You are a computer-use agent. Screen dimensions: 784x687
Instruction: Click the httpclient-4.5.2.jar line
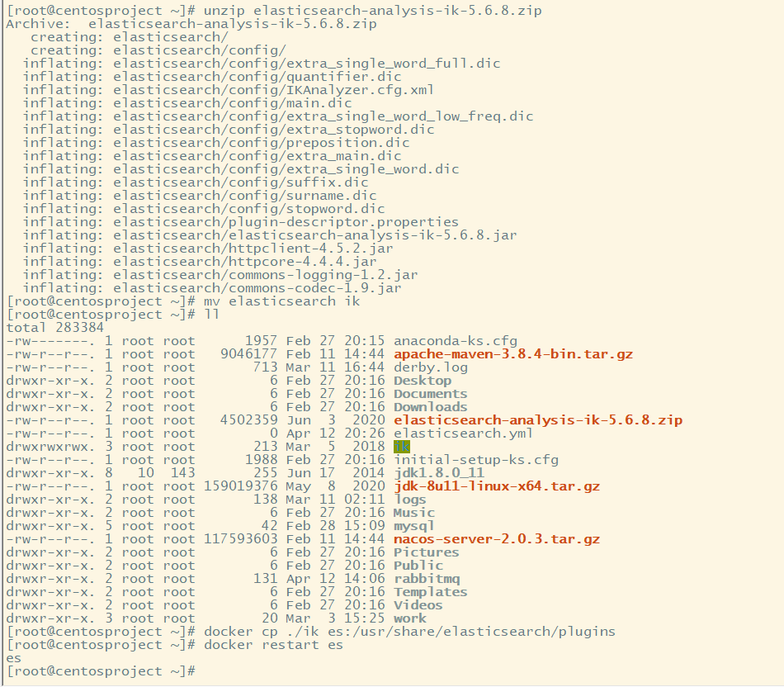click(208, 249)
